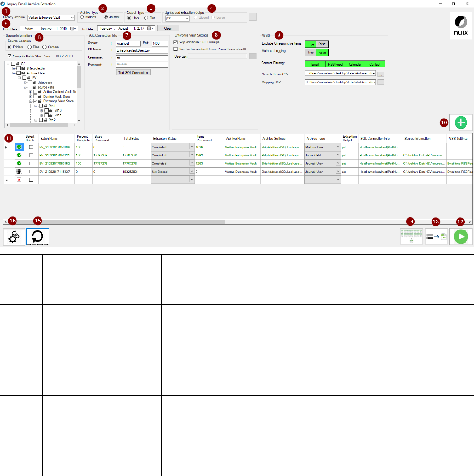Choose the Flat output type

point(146,18)
